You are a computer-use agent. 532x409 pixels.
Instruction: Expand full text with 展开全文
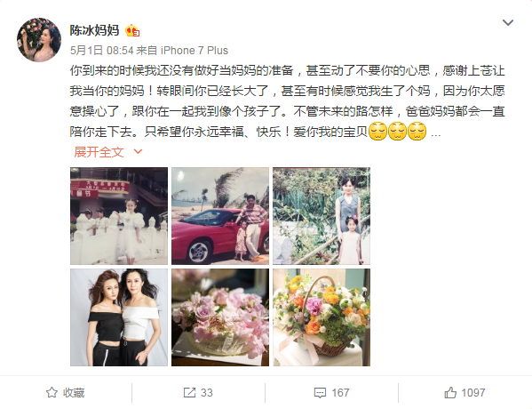tap(99, 152)
